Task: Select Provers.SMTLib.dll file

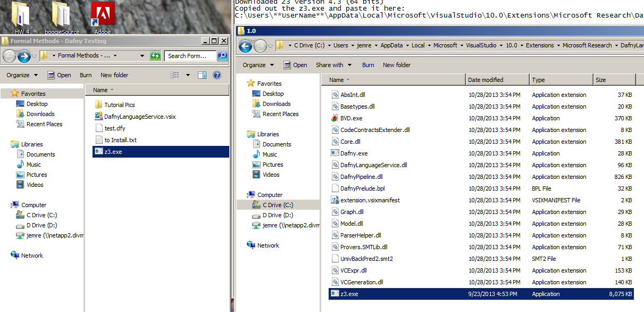Action: [x=359, y=247]
